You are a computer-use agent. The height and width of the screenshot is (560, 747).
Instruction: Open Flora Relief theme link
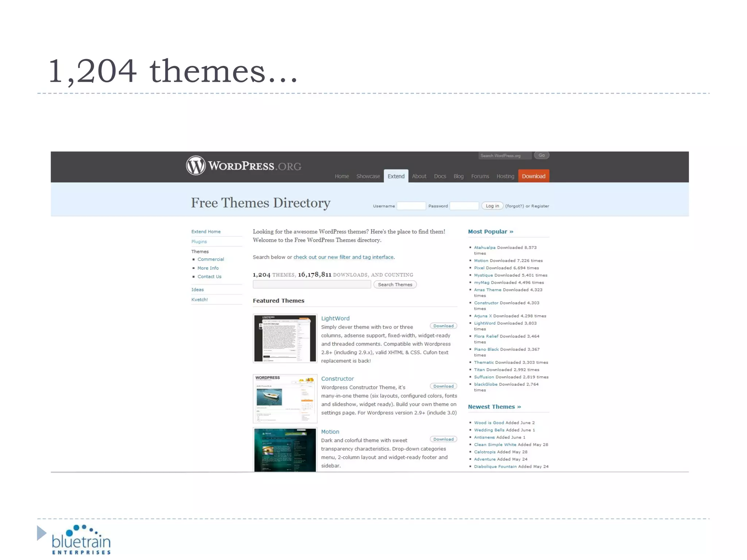pos(486,337)
